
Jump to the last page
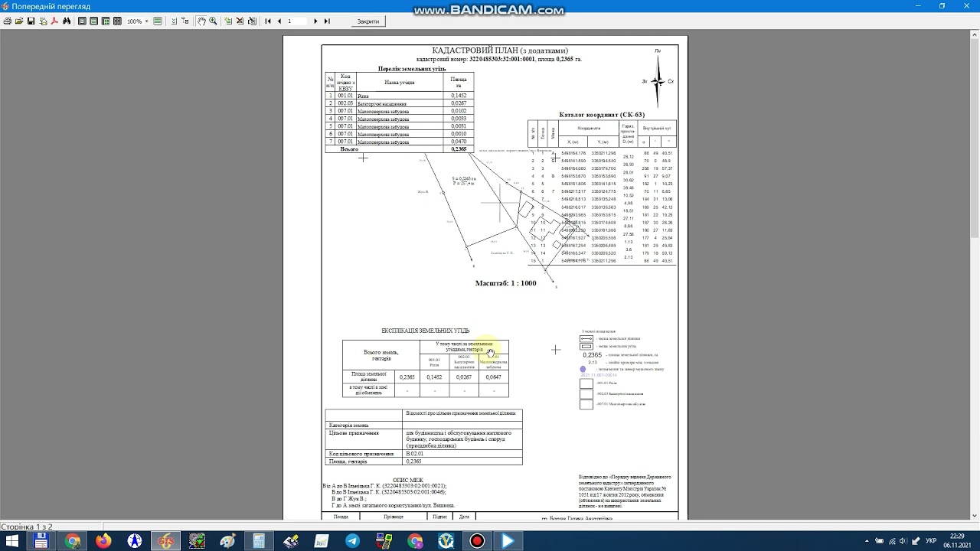[327, 21]
